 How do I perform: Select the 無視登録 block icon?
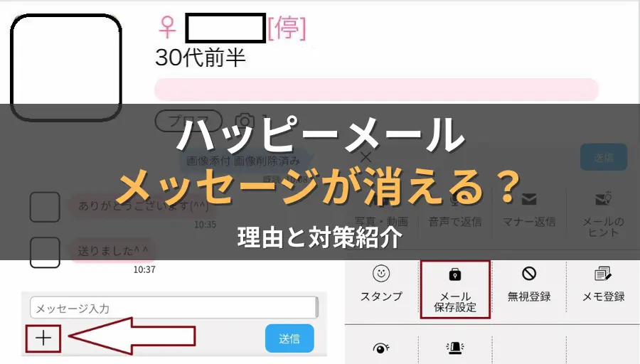coord(529,274)
